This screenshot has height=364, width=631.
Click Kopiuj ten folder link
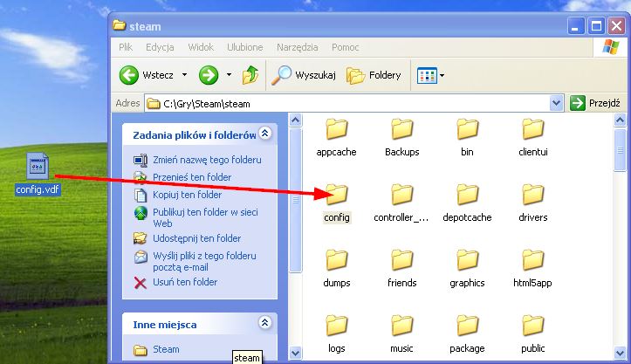tap(187, 195)
